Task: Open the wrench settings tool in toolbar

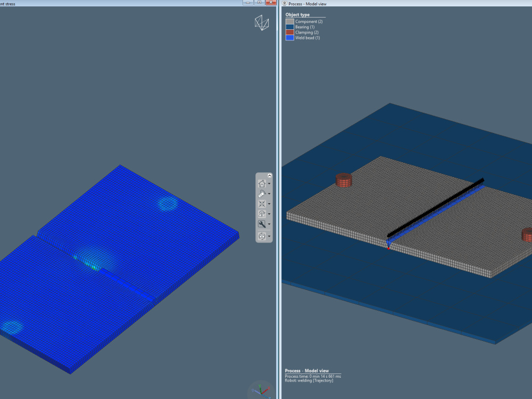Action: pos(262,224)
